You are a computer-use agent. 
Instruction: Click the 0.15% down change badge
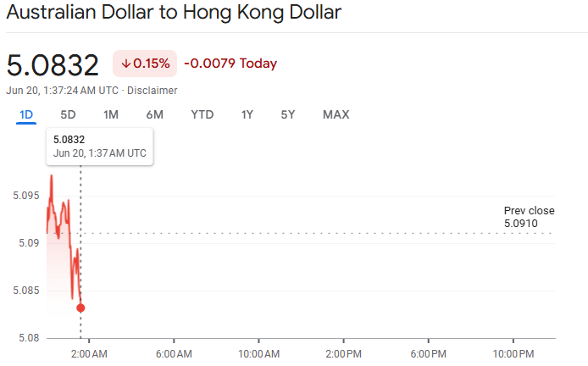145,64
